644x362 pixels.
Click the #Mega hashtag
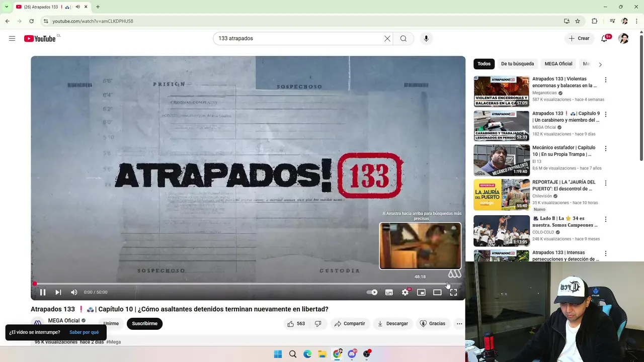(114, 342)
